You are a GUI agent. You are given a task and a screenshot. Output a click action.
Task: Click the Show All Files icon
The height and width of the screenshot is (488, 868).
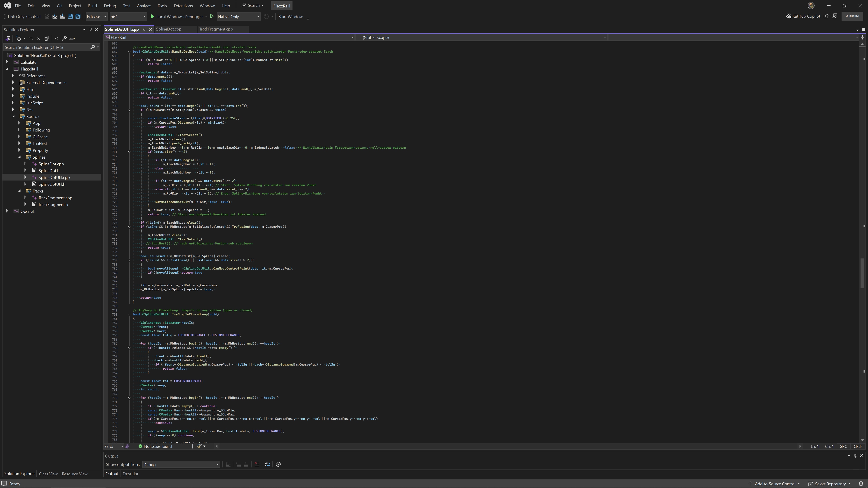[x=46, y=38]
